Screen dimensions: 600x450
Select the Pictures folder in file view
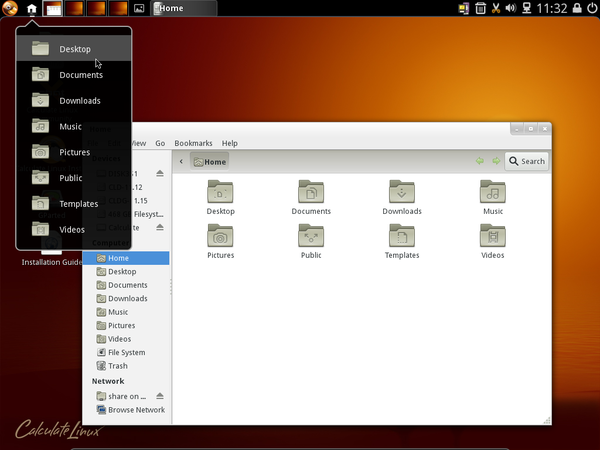point(220,241)
